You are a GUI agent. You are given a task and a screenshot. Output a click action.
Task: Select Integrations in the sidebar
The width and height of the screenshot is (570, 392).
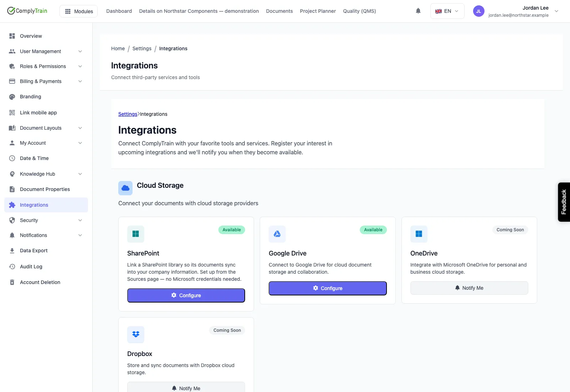point(46,205)
